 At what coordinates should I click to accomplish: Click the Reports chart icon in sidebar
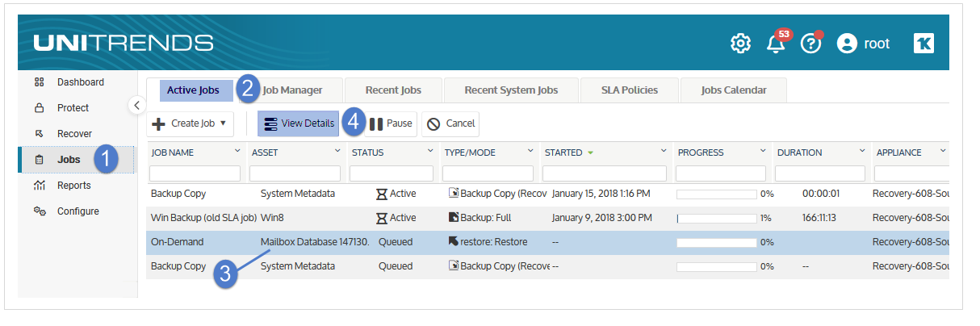[x=39, y=186]
